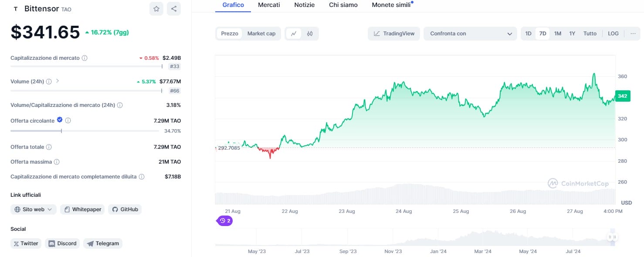Image resolution: width=644 pixels, height=257 pixels.
Task: Toggle chart to Market cap view
Action: [x=261, y=34]
